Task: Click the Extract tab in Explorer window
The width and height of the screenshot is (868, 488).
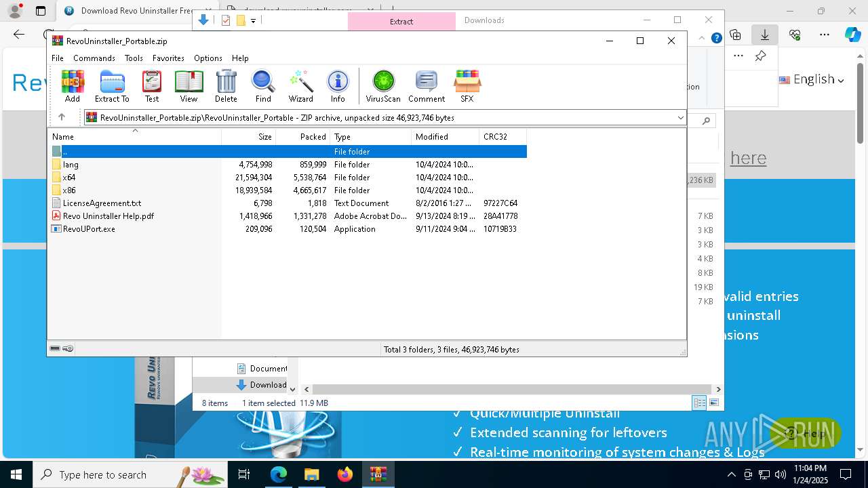Action: pos(401,21)
